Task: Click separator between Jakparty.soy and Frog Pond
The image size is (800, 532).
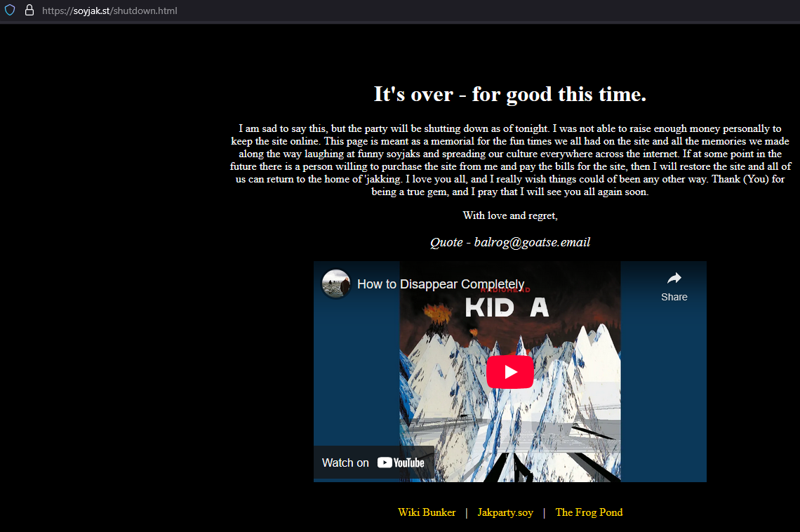Action: 544,512
